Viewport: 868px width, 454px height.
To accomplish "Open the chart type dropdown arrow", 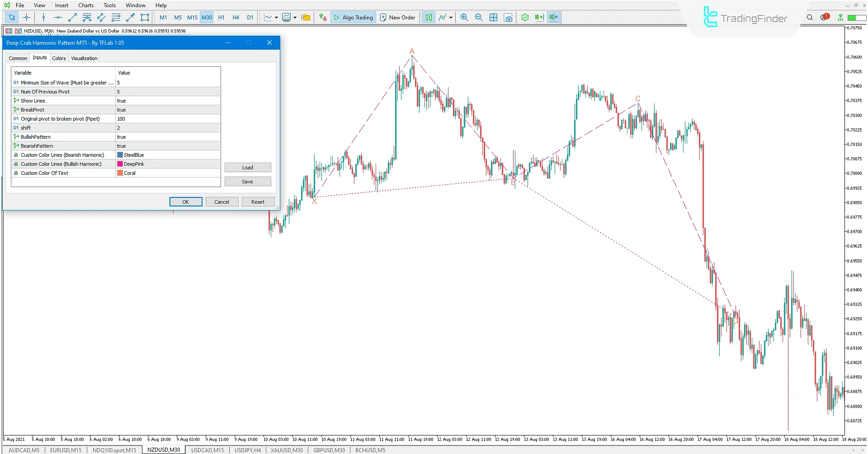I will click(x=451, y=17).
